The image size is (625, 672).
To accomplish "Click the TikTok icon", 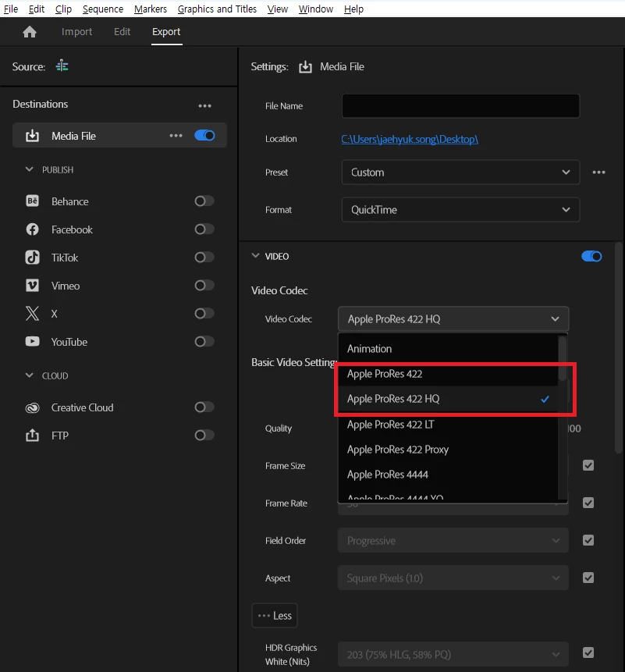I will (x=32, y=258).
